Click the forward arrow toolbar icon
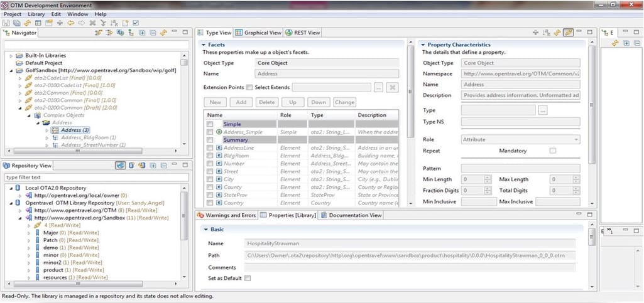Screen dimensions: 644x303 [x=81, y=23]
